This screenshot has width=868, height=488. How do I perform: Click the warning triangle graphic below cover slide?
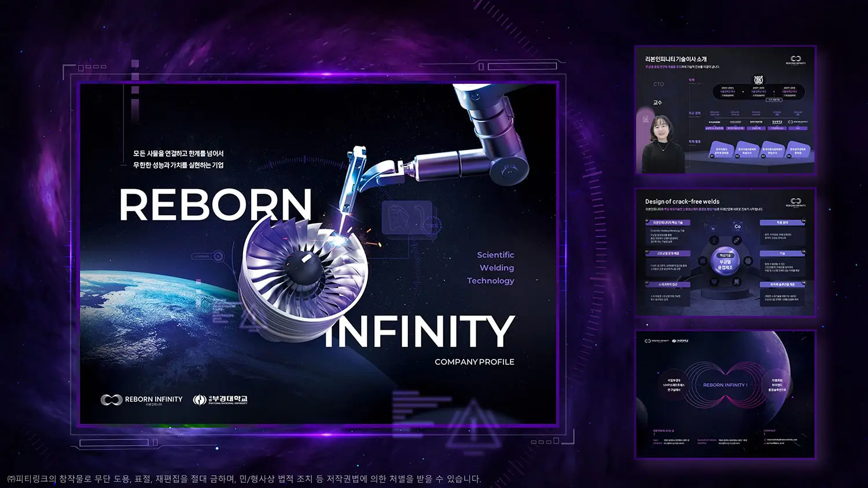pyautogui.click(x=473, y=425)
